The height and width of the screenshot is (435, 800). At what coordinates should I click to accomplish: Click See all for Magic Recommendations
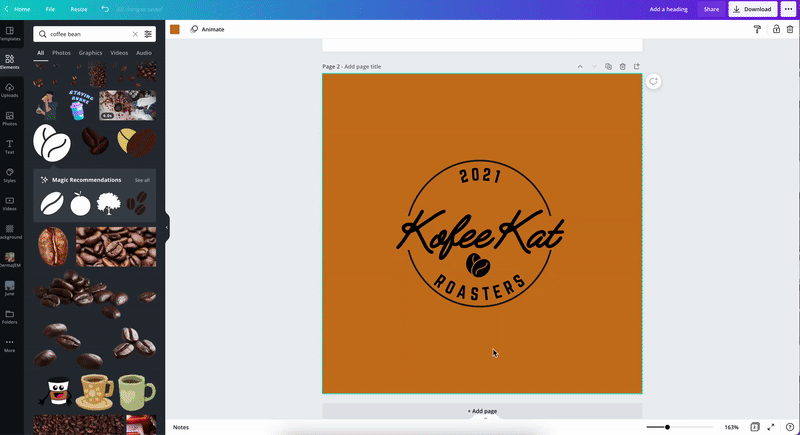142,180
